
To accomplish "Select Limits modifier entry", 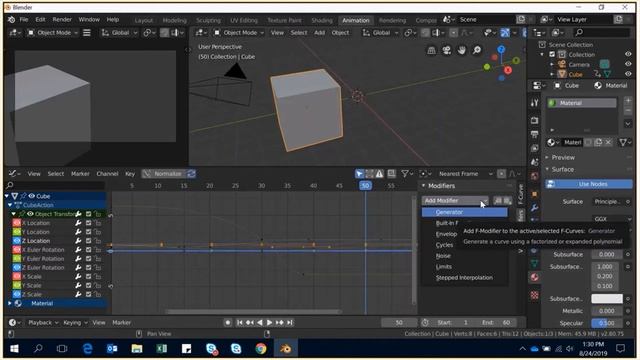I will pyautogui.click(x=444, y=267).
